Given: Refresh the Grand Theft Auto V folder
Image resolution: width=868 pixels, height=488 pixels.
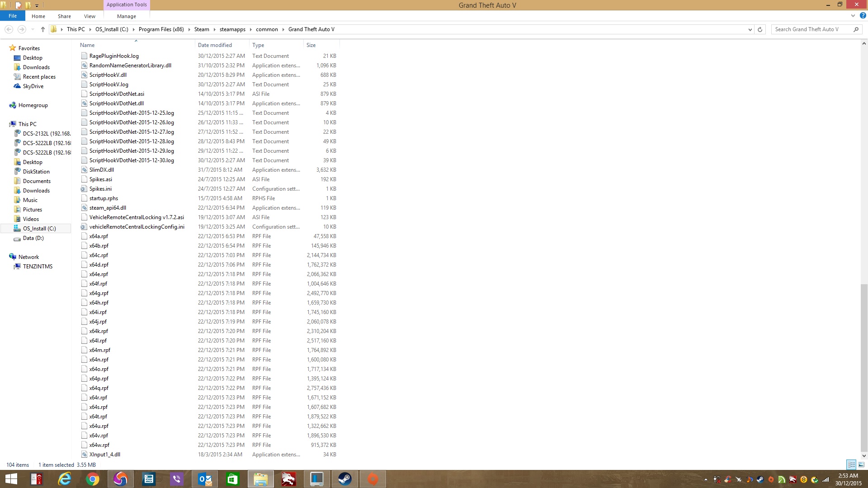Looking at the screenshot, I should coord(760,29).
